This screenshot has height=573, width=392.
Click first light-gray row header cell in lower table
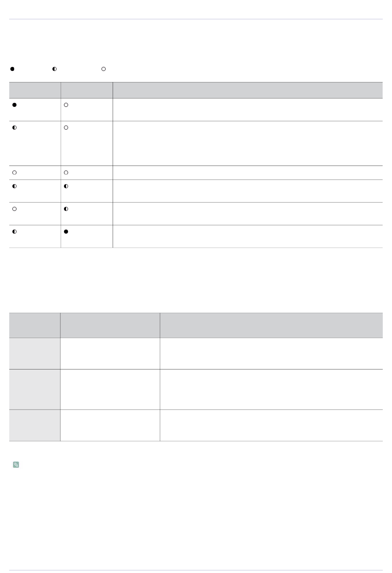(x=35, y=353)
